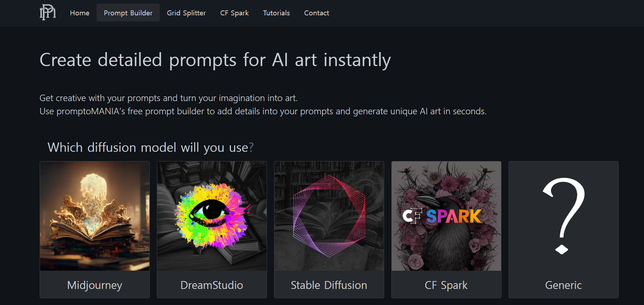The width and height of the screenshot is (644, 305).
Task: Click the CF SPARK logo text on crow
Action: (442, 216)
